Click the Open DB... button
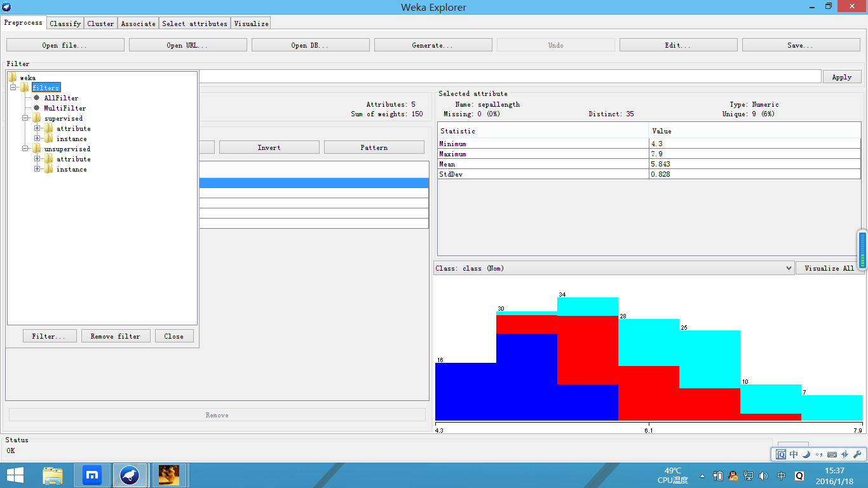 point(311,45)
